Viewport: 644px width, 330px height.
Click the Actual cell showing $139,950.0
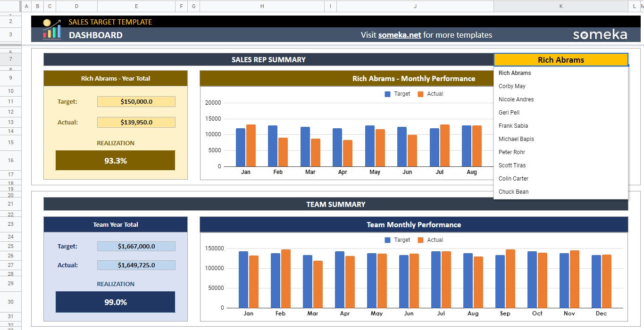point(136,122)
